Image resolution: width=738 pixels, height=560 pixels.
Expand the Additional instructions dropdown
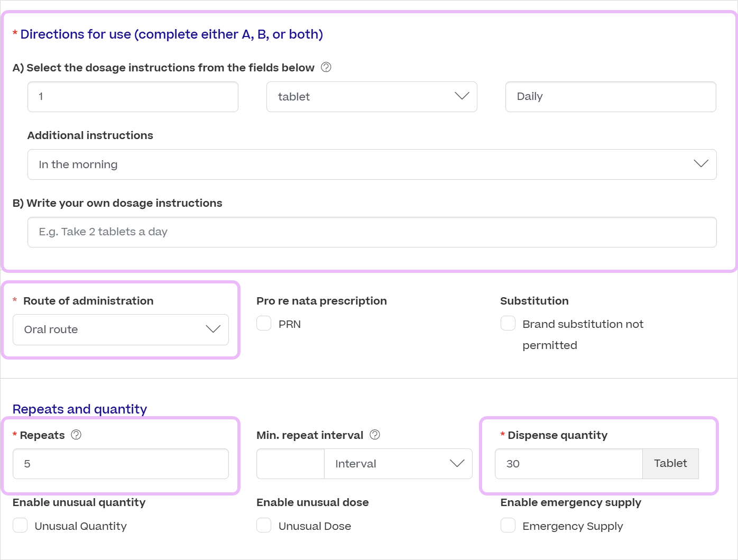[x=372, y=164]
